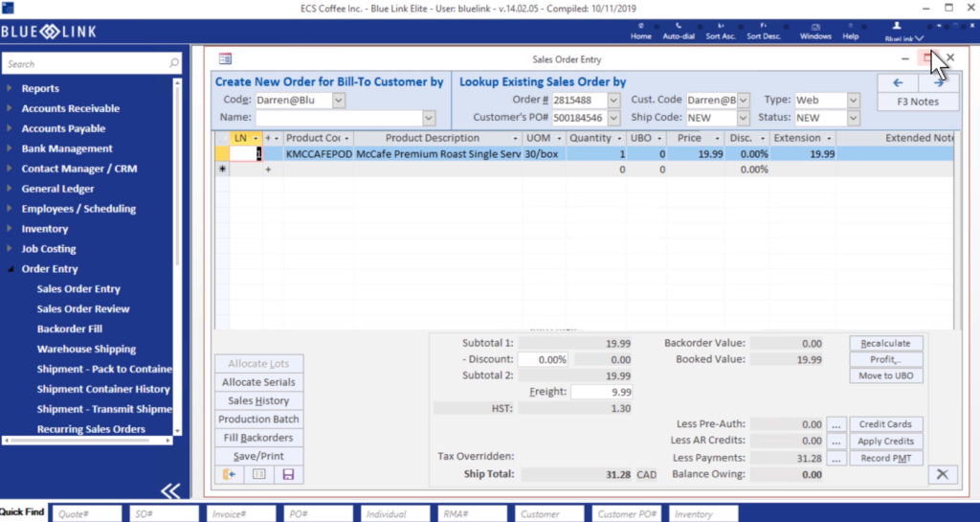This screenshot has height=522, width=980.
Task: Click the Freight amount input field
Action: pyautogui.click(x=600, y=392)
